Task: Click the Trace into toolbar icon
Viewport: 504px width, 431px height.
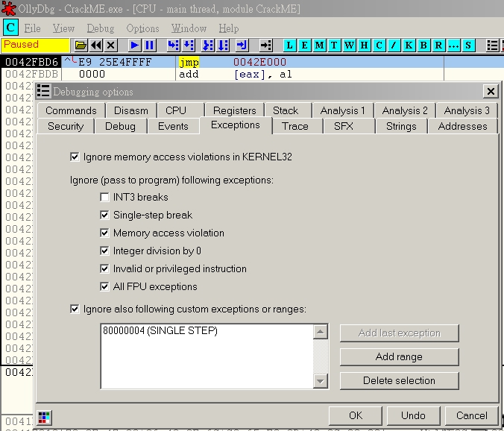Action: point(208,45)
